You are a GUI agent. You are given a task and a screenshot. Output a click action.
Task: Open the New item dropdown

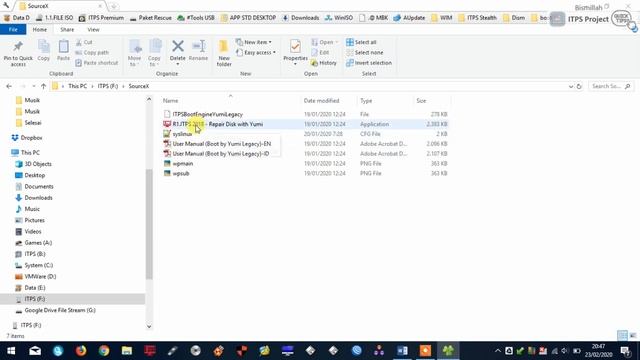(x=254, y=42)
